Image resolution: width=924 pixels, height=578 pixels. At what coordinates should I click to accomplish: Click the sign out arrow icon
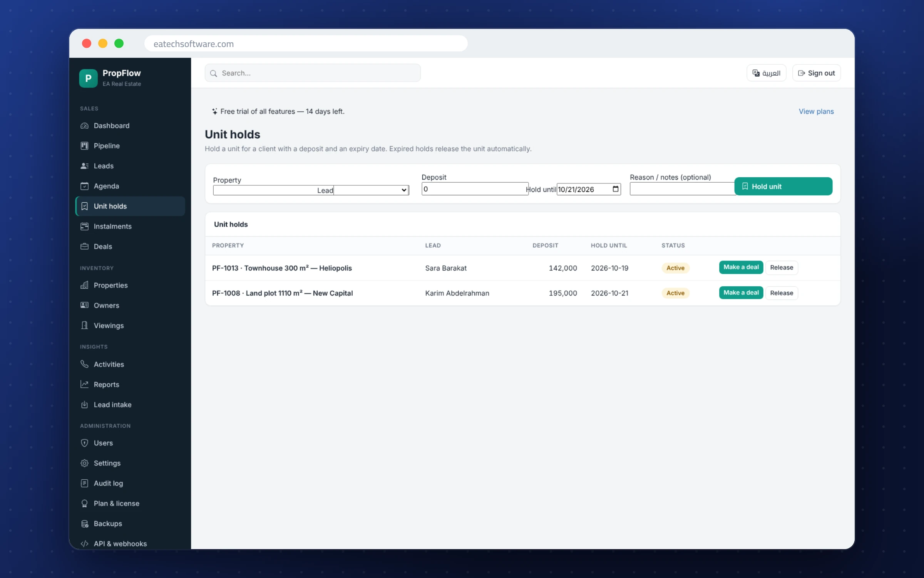point(802,73)
